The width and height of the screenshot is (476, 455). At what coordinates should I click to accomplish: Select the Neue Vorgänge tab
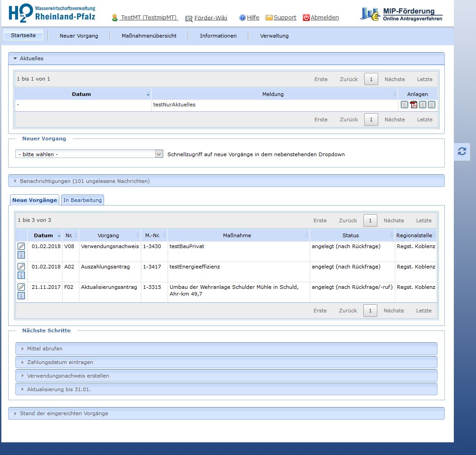[x=34, y=200]
